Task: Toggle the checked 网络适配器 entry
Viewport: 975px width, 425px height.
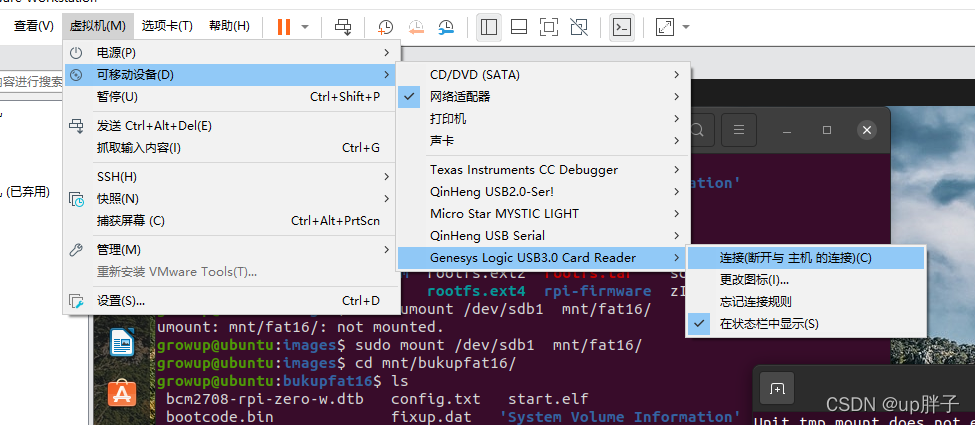Action: tap(543, 96)
